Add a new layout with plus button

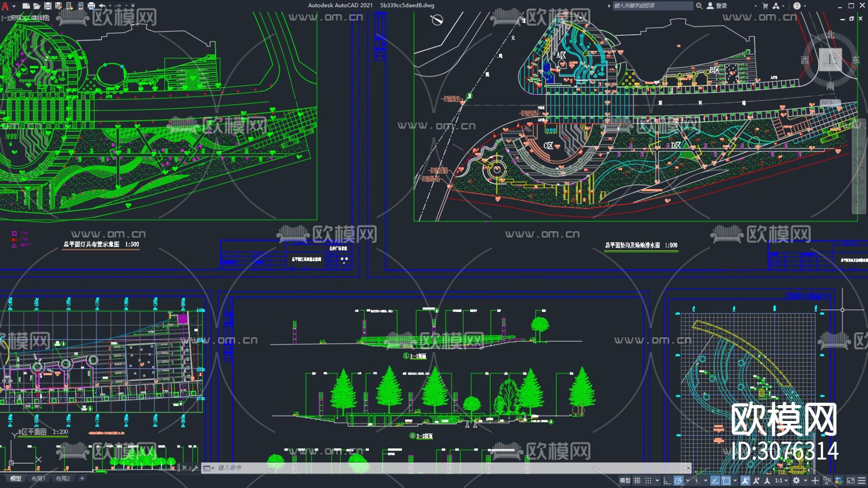click(82, 479)
